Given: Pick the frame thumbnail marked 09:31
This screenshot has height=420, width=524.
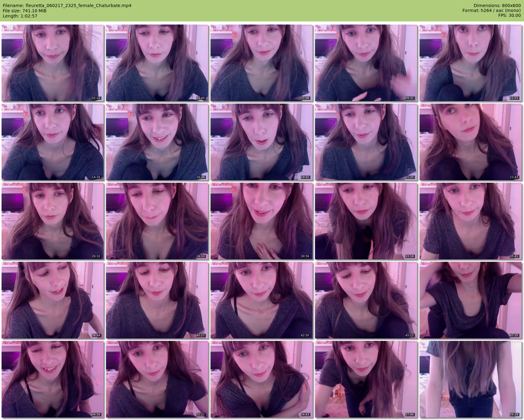Looking at the screenshot, I should pos(366,63).
